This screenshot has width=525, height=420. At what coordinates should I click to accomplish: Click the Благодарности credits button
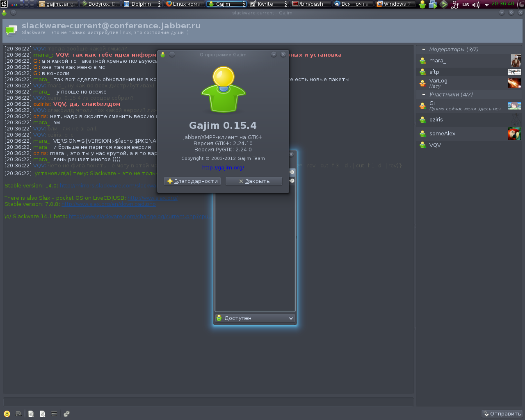click(x=192, y=181)
